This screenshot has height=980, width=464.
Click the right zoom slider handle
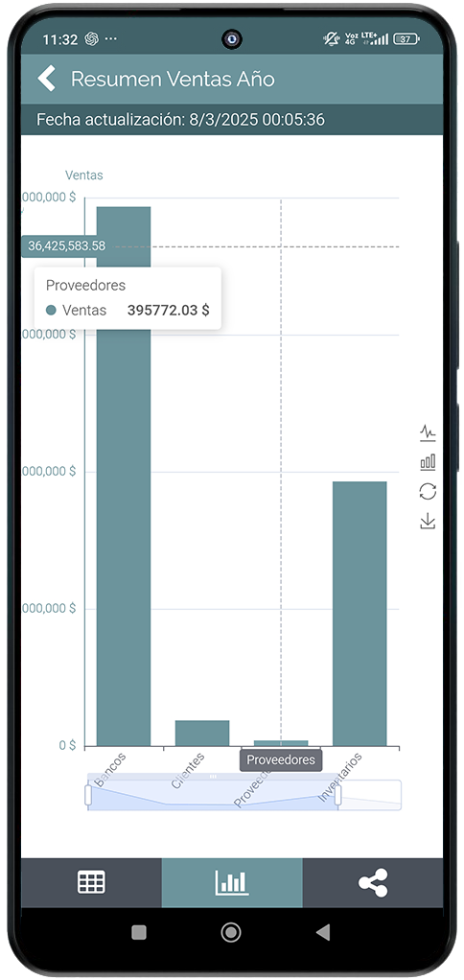[337, 795]
